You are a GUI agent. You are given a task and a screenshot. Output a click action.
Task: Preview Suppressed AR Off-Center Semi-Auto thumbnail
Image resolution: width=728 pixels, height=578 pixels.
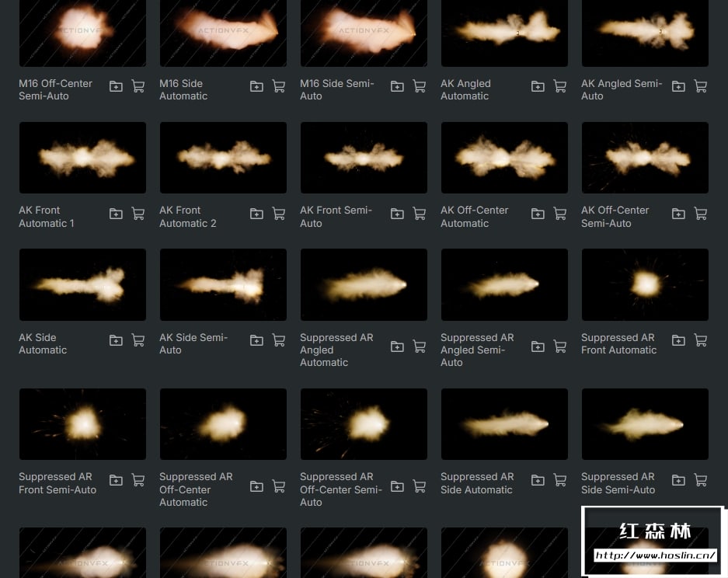[x=364, y=424]
